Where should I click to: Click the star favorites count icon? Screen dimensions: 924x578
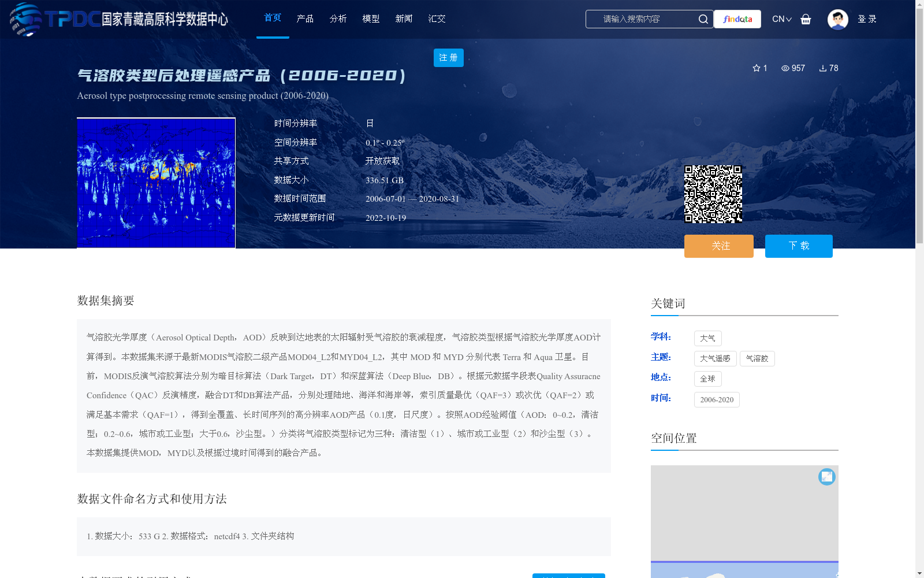[757, 68]
